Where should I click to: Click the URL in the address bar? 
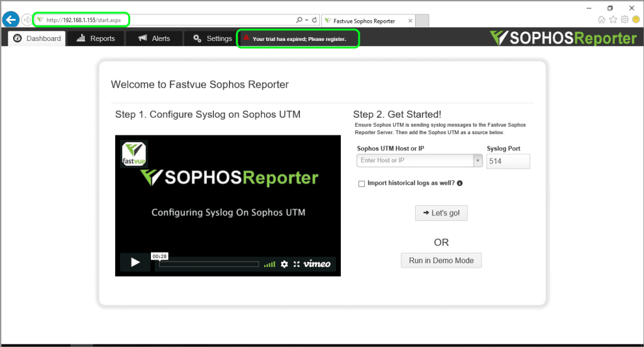point(84,20)
